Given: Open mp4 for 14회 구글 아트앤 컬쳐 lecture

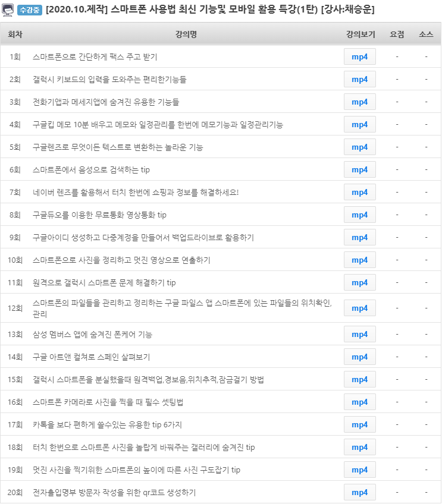Looking at the screenshot, I should [360, 357].
